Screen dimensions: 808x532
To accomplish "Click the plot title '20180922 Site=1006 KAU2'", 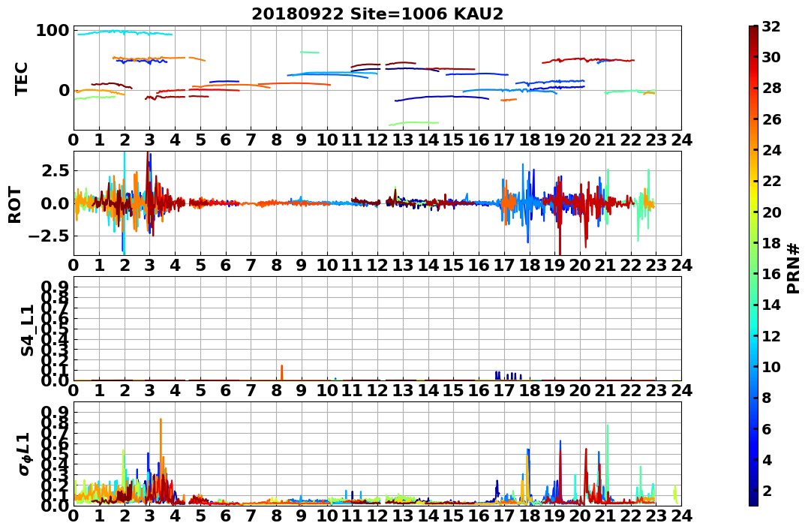I will click(377, 14).
